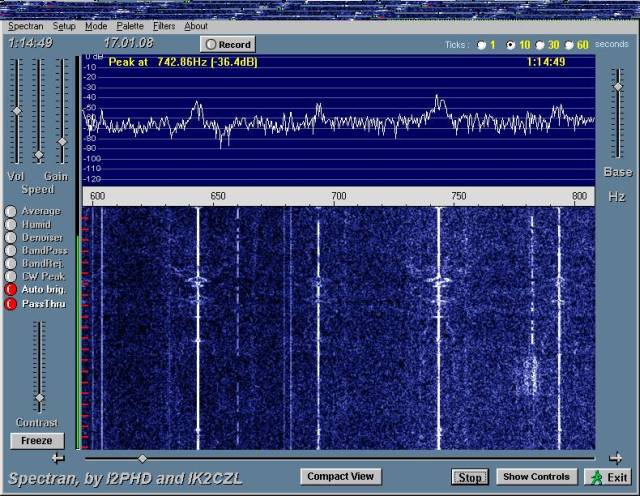Click the Base Hz slider handle
The width and height of the screenshot is (640, 496).
618,87
